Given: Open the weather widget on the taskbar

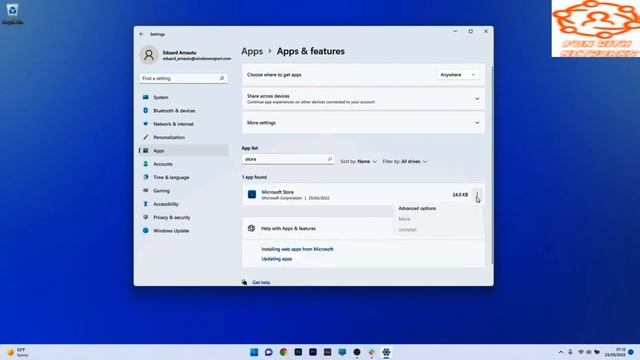Looking at the screenshot, I should coord(18,352).
